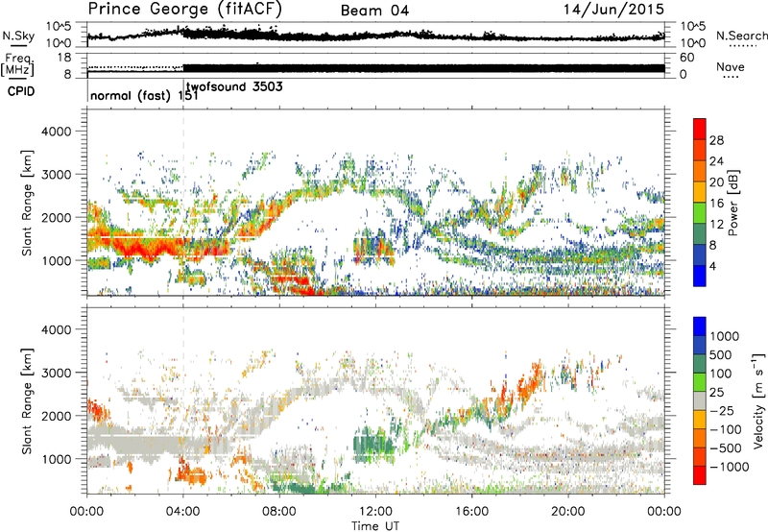This screenshot has width=768, height=532.
Task: Click the 'N.Search' legend label
Action: [x=741, y=36]
